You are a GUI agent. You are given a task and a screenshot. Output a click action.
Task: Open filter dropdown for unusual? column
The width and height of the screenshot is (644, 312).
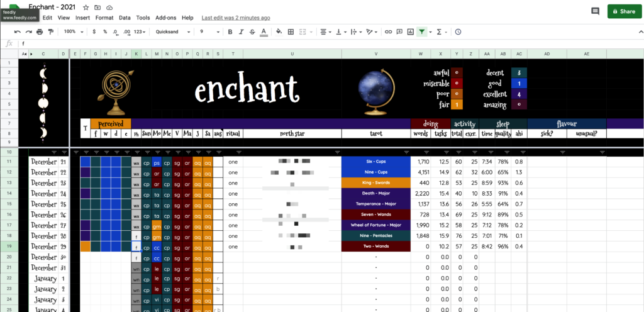pyautogui.click(x=602, y=152)
